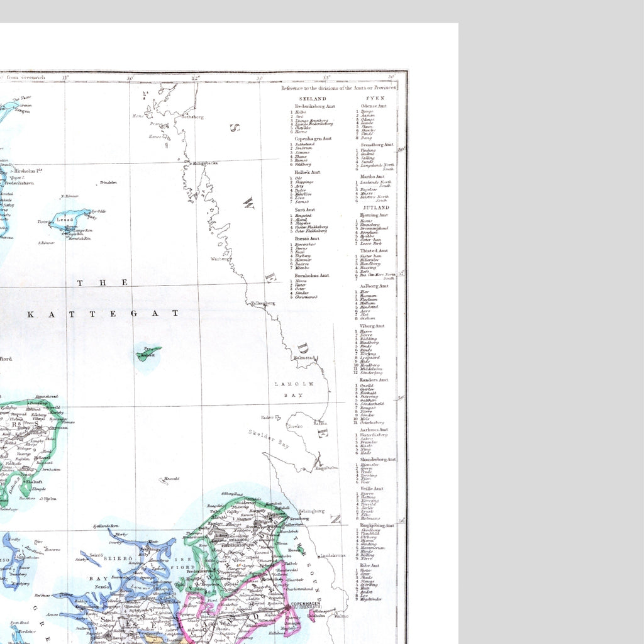
Task: Click the 'KATTEGAT' sea label
Action: pos(103,314)
